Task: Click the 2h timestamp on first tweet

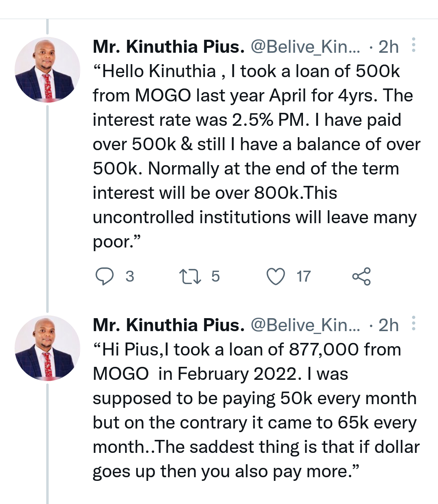Action: coord(389,47)
